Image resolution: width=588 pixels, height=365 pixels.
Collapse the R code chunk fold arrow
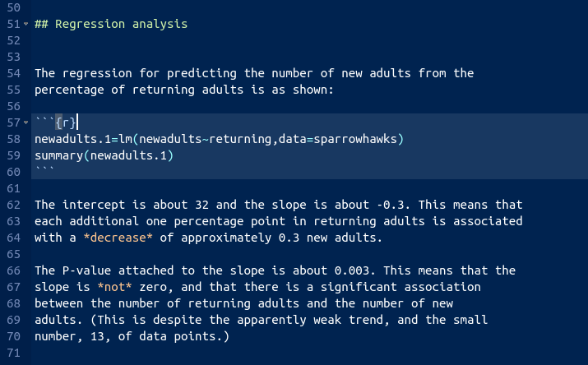coord(26,122)
